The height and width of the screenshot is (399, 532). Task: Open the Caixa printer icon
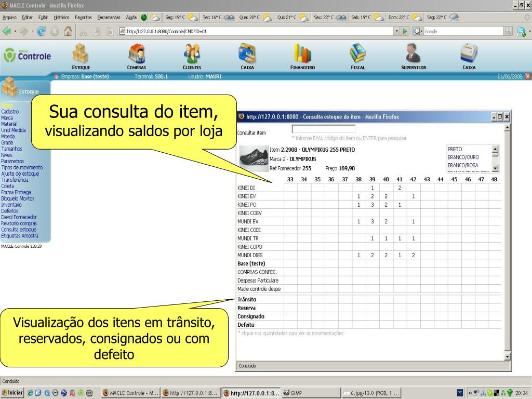click(x=469, y=54)
